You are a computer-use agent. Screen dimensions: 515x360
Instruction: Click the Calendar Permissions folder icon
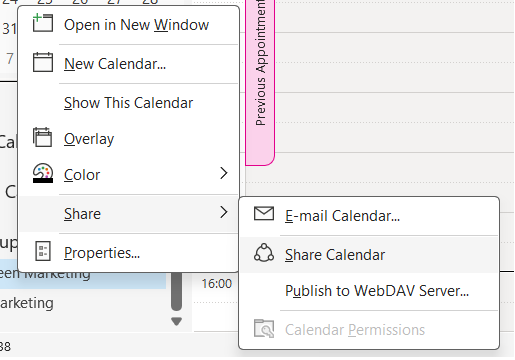[x=264, y=328]
